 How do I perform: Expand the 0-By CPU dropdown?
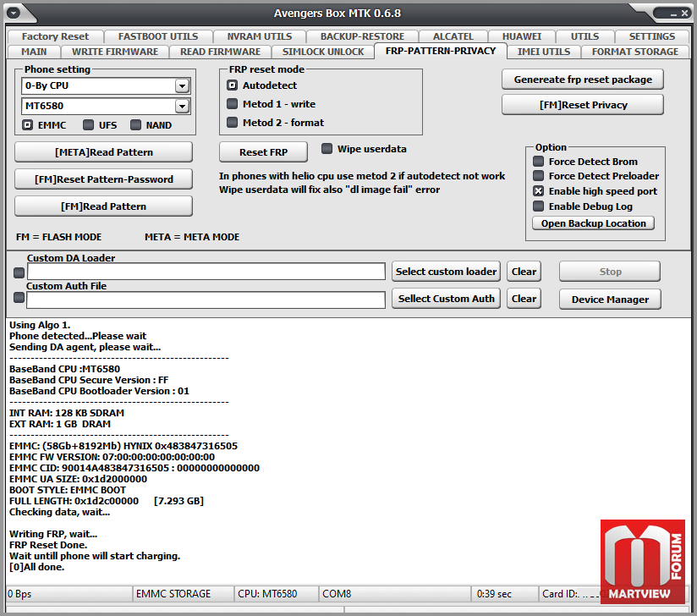coord(182,85)
